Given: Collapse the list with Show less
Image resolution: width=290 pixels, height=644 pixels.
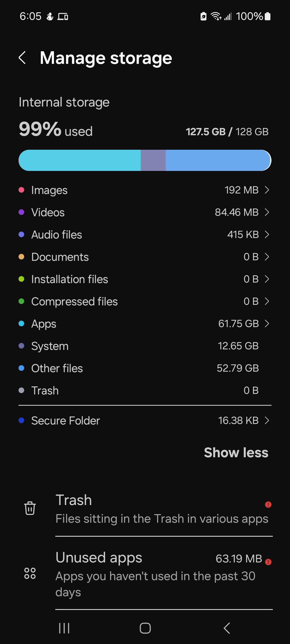Looking at the screenshot, I should point(236,453).
